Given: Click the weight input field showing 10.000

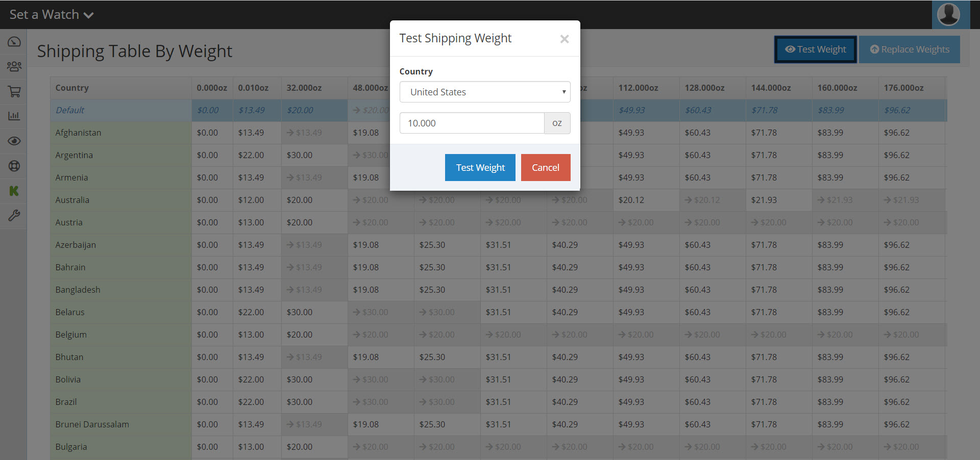Looking at the screenshot, I should (472, 123).
